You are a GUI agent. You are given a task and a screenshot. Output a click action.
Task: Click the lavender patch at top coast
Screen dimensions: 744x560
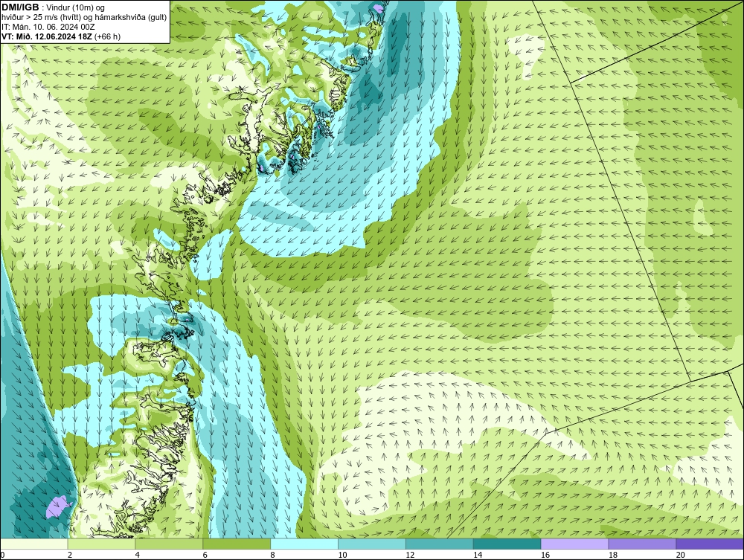click(377, 8)
